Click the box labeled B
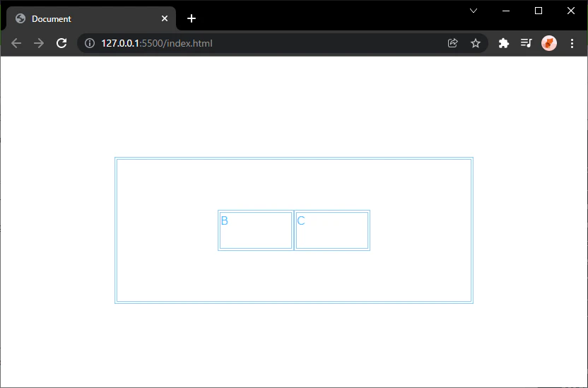The image size is (588, 388). click(256, 230)
